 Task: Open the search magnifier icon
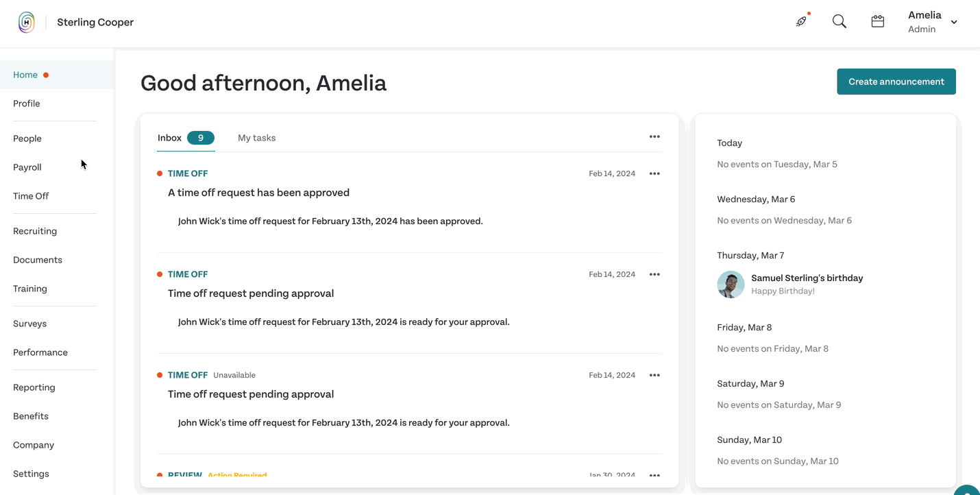click(840, 21)
